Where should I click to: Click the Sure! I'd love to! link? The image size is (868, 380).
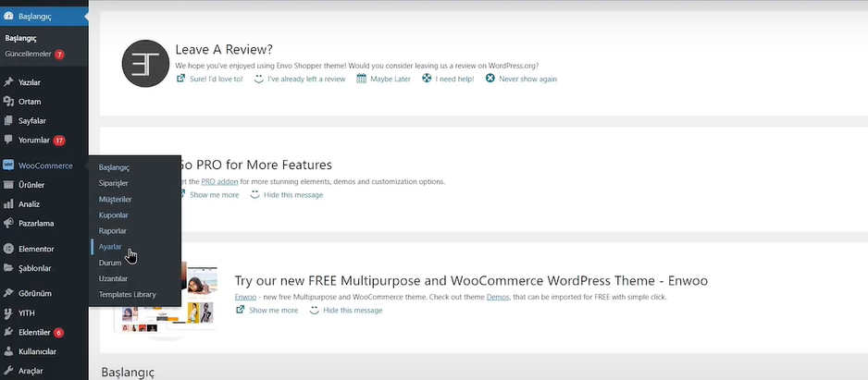(x=216, y=80)
